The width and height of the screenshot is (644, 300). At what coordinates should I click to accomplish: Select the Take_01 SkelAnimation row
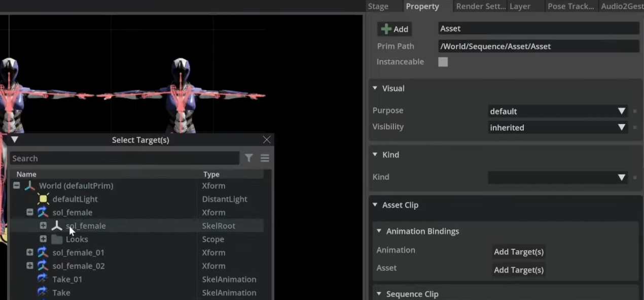(137, 279)
